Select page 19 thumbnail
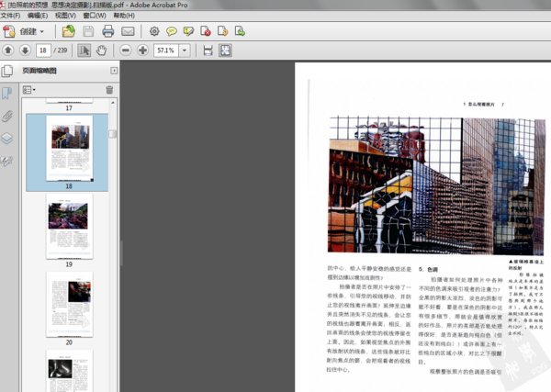This screenshot has height=392, width=551. click(70, 226)
